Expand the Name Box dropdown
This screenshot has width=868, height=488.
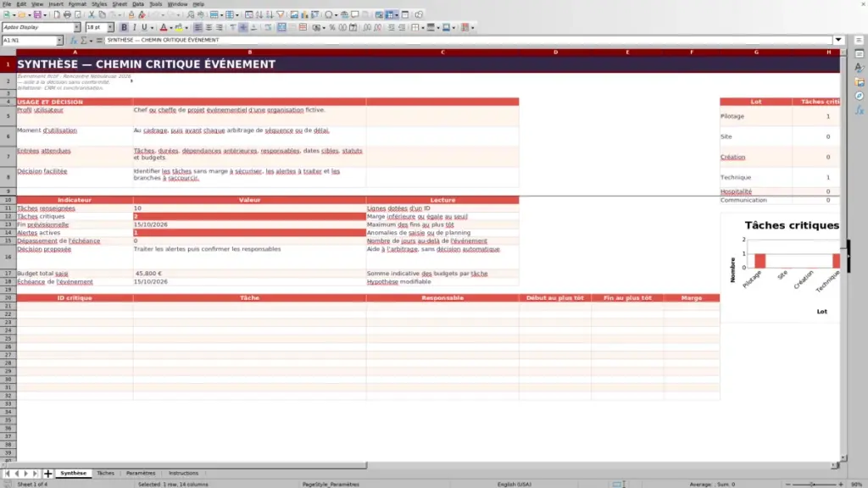(59, 41)
